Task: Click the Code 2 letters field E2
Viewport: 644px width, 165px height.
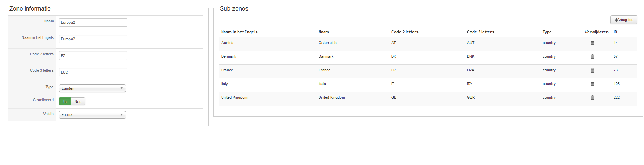Action: pyautogui.click(x=93, y=55)
